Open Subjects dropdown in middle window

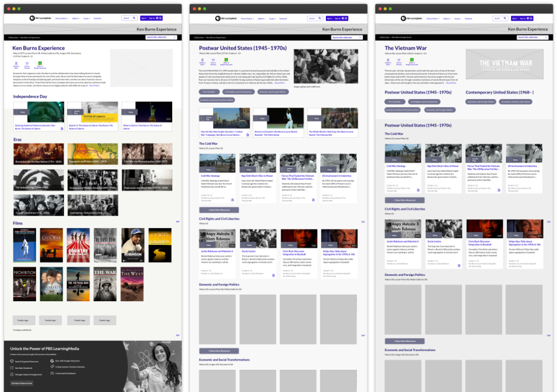pos(262,19)
